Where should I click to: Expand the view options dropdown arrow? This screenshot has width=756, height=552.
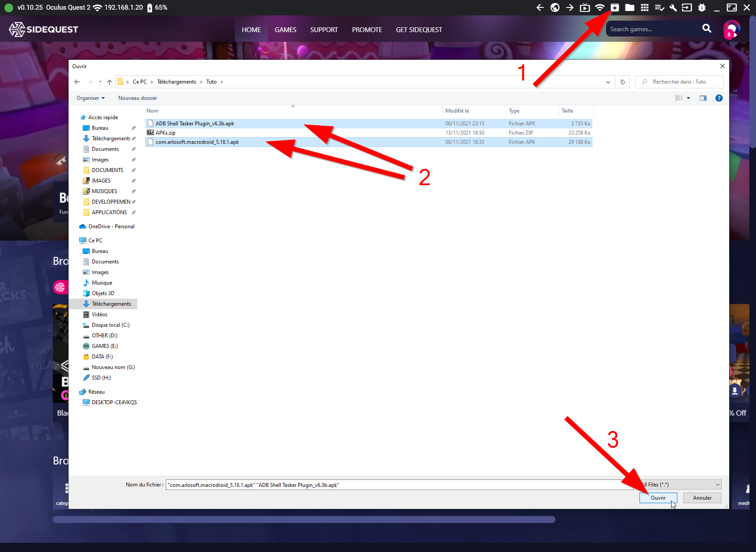689,98
